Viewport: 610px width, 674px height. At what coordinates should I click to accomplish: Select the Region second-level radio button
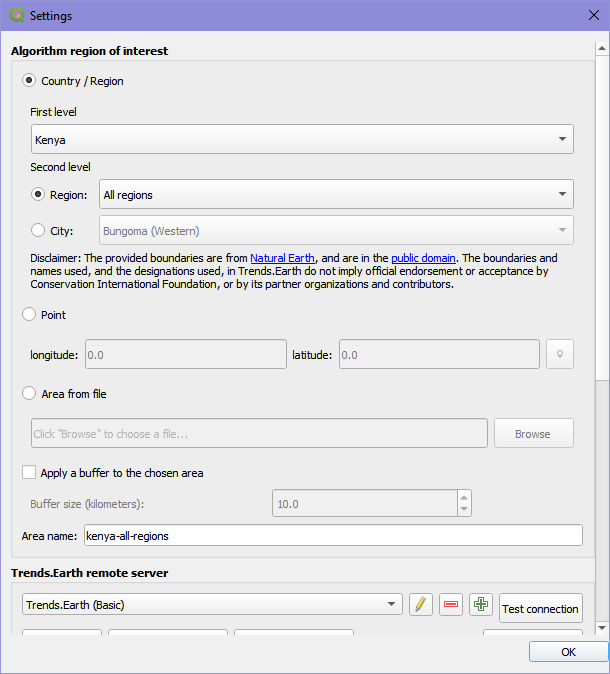(38, 194)
